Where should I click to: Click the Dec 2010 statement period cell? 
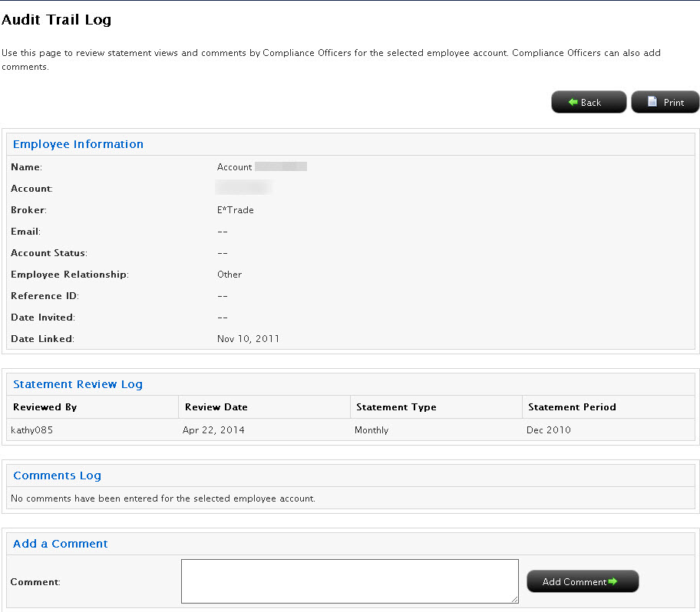[x=549, y=430]
